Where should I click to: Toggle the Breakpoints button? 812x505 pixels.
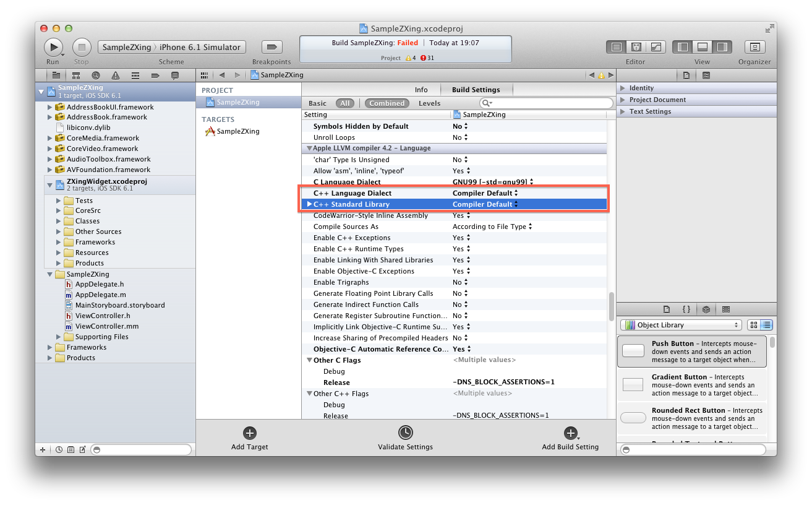(x=271, y=47)
